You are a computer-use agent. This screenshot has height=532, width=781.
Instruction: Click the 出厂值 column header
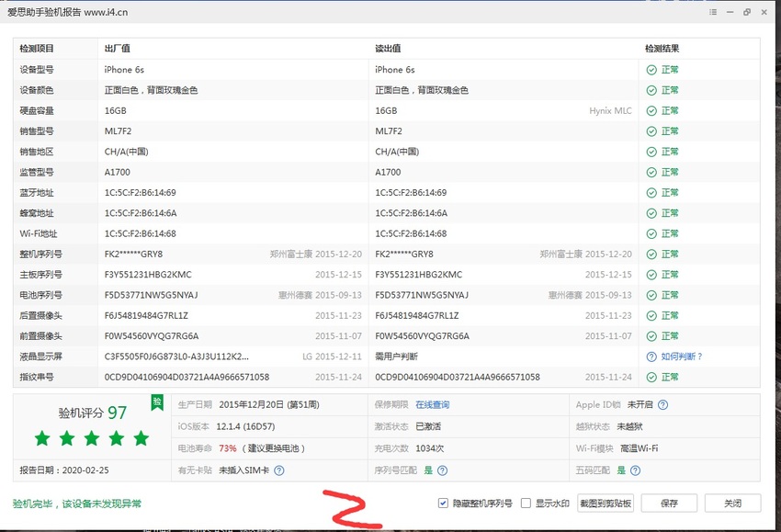click(117, 49)
